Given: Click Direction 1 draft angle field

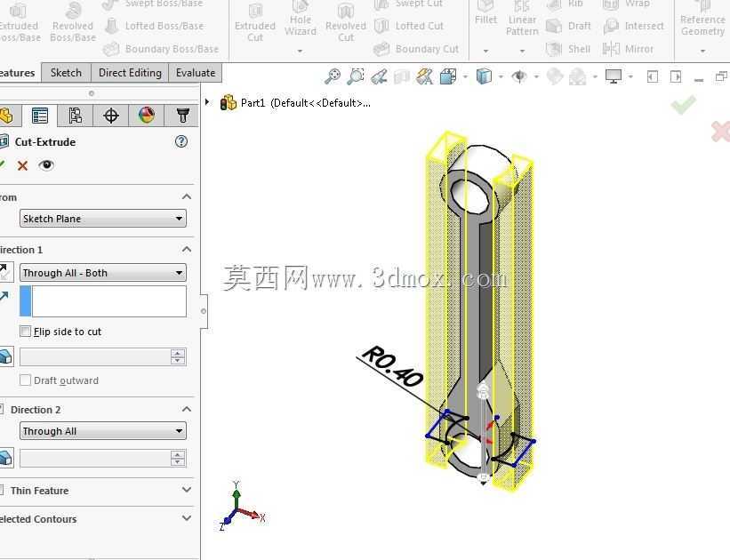Looking at the screenshot, I should tap(95, 357).
